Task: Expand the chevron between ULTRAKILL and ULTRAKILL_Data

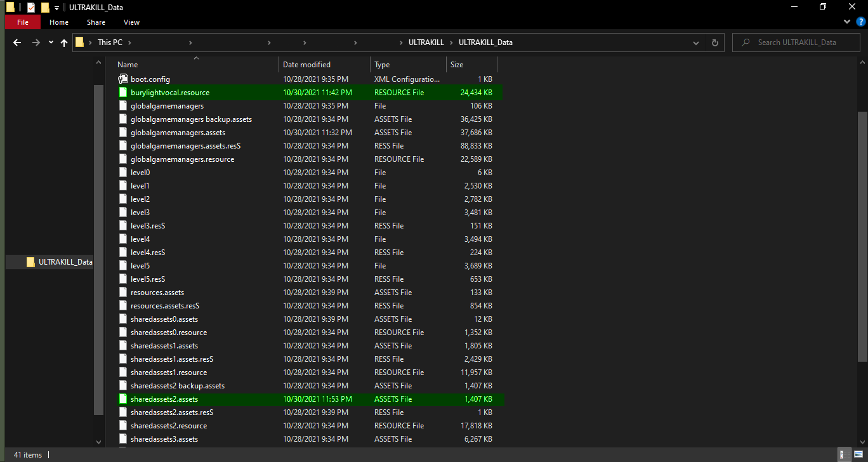Action: coord(452,43)
